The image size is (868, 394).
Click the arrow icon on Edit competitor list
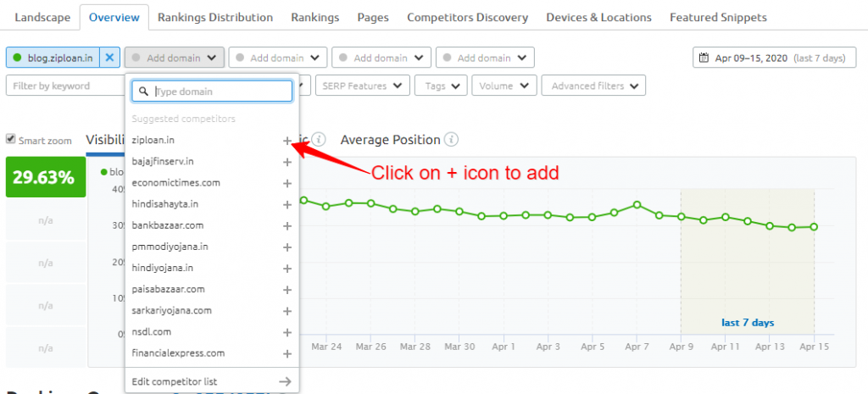[285, 381]
